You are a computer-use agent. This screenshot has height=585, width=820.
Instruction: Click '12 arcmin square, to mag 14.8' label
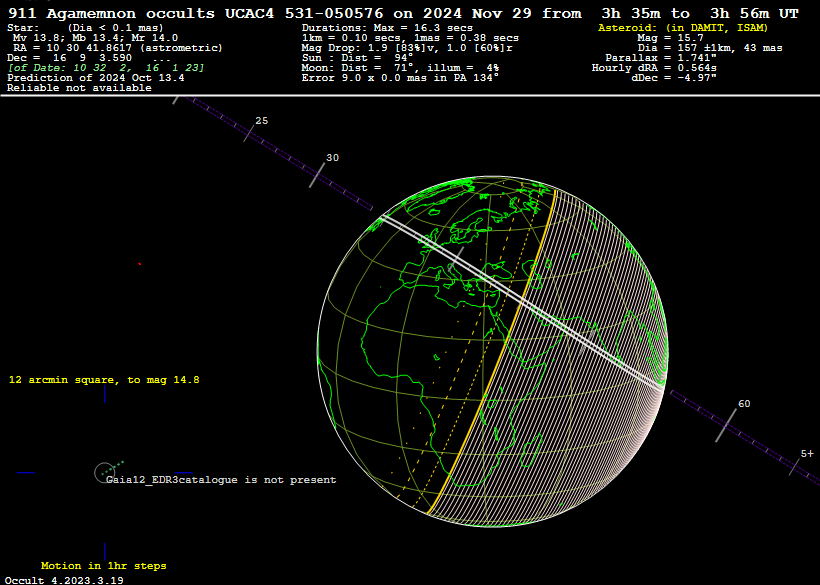[x=104, y=380]
